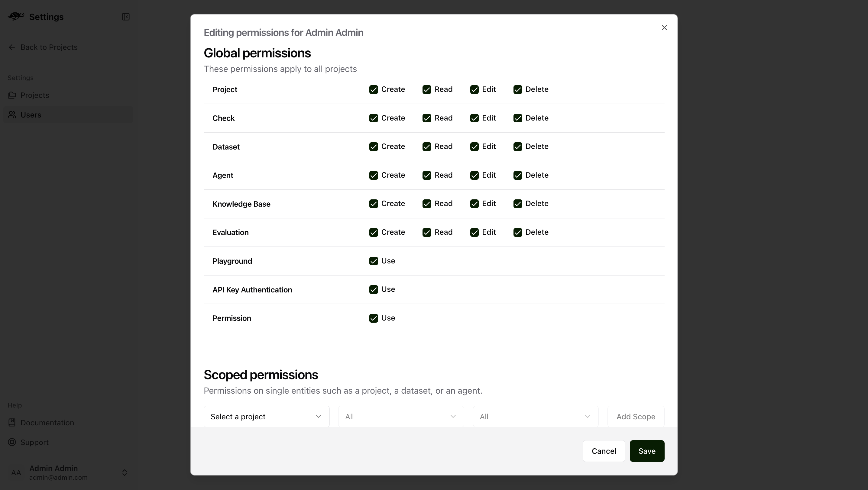Uncheck Project Read permission

[x=426, y=89]
